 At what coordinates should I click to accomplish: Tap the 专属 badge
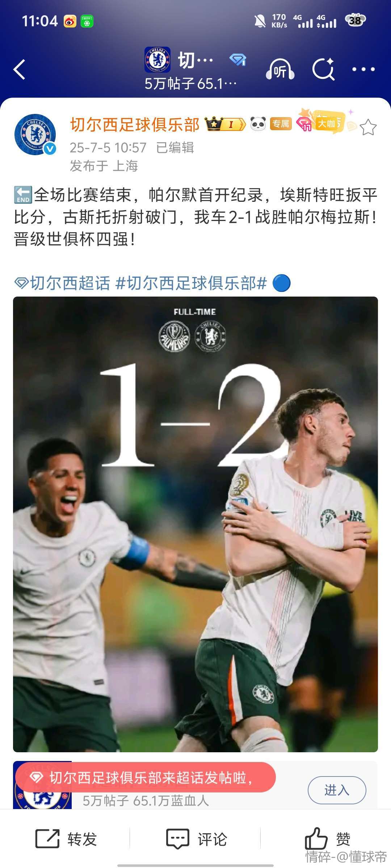(281, 124)
